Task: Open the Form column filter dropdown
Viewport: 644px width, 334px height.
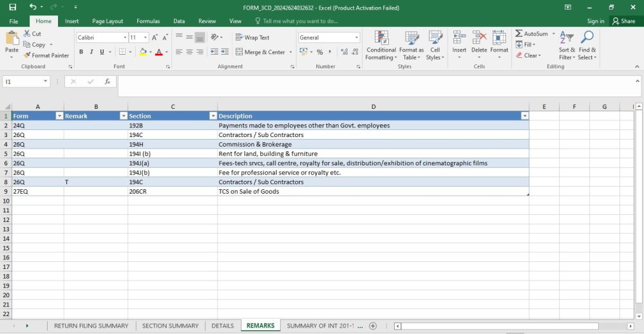Action: coord(59,116)
